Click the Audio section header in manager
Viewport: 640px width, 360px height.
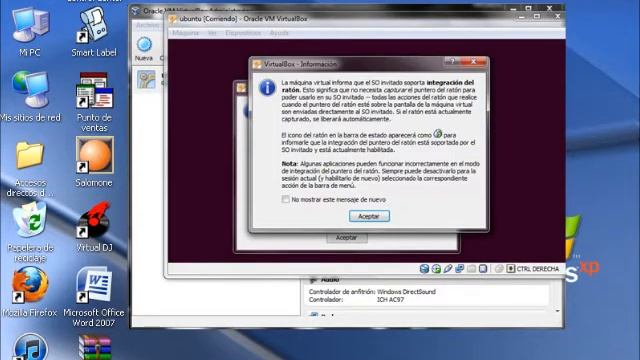[x=330, y=280]
